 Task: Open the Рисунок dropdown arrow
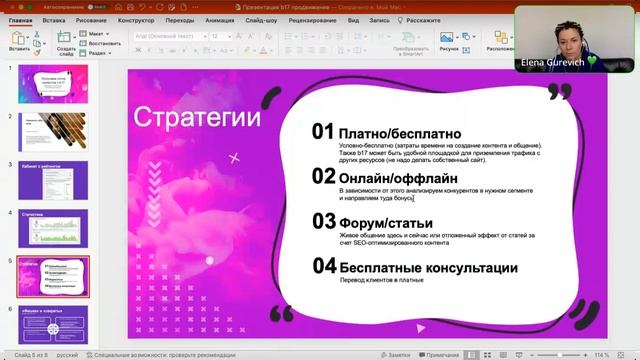point(457,38)
